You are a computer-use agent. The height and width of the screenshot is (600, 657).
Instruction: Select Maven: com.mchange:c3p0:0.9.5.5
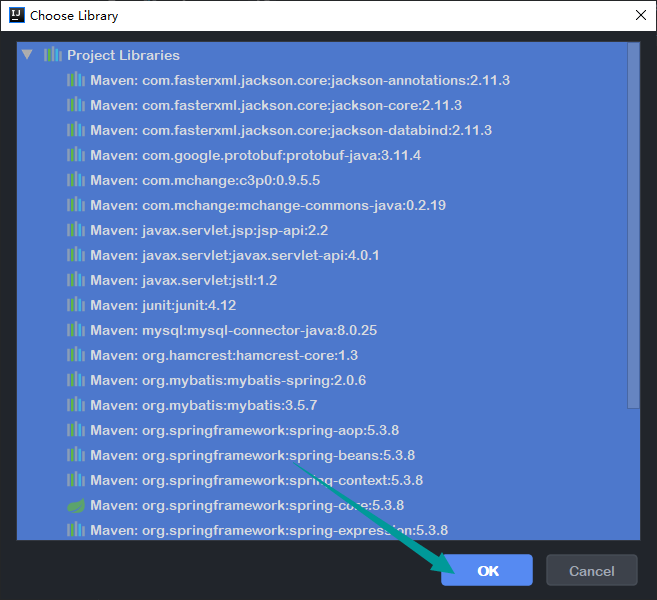tap(205, 181)
